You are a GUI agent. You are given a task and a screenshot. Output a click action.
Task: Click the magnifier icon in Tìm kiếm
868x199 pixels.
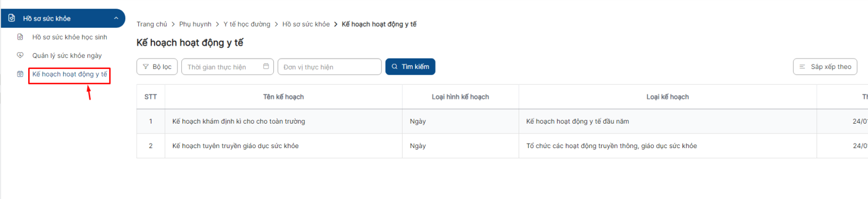pos(394,67)
